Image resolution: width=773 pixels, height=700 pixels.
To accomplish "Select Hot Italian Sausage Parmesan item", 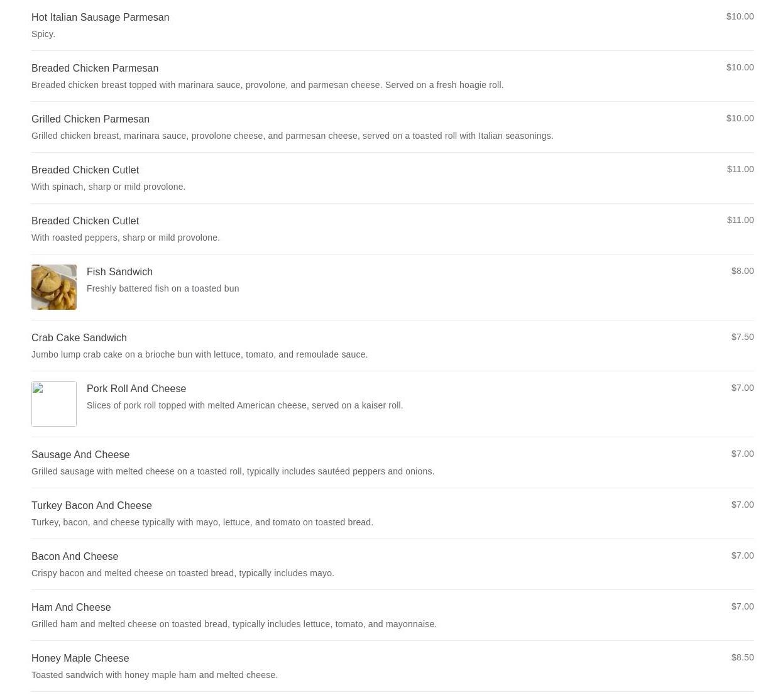I will pos(393,25).
